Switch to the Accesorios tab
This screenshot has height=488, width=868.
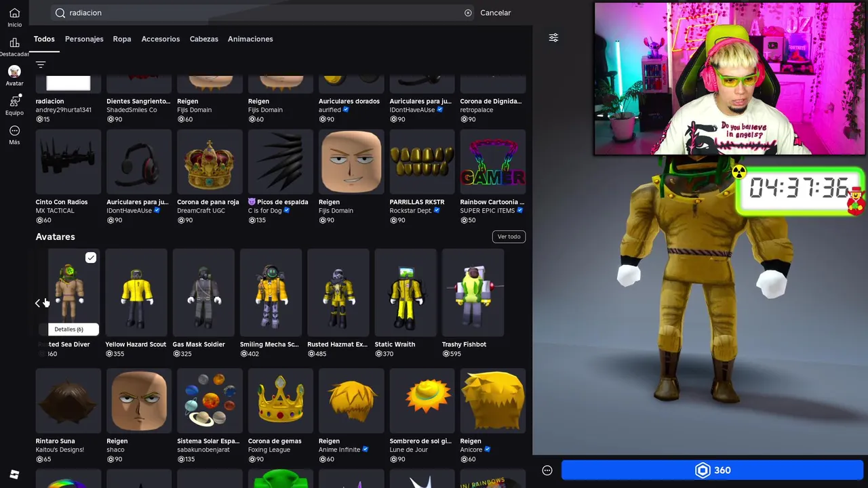pos(161,39)
